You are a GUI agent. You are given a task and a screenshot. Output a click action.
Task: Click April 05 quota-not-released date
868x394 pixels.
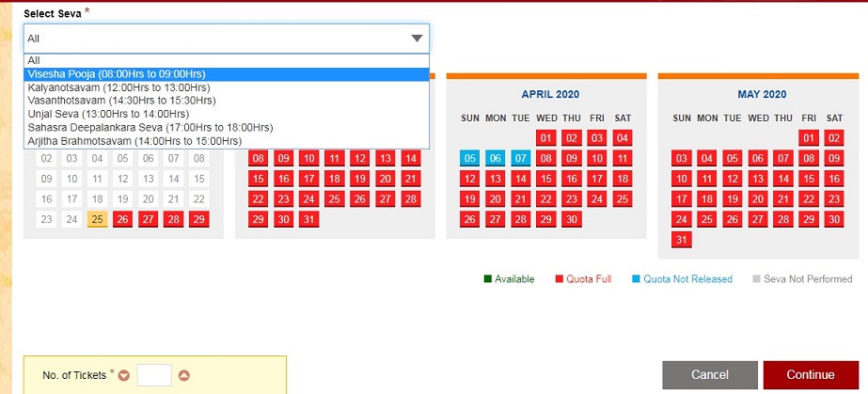tap(470, 159)
